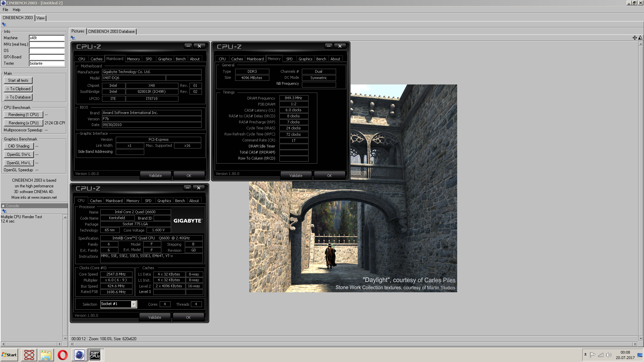644x362 pixels.
Task: Switch to CPU-Z taskbar icon
Action: click(x=95, y=355)
